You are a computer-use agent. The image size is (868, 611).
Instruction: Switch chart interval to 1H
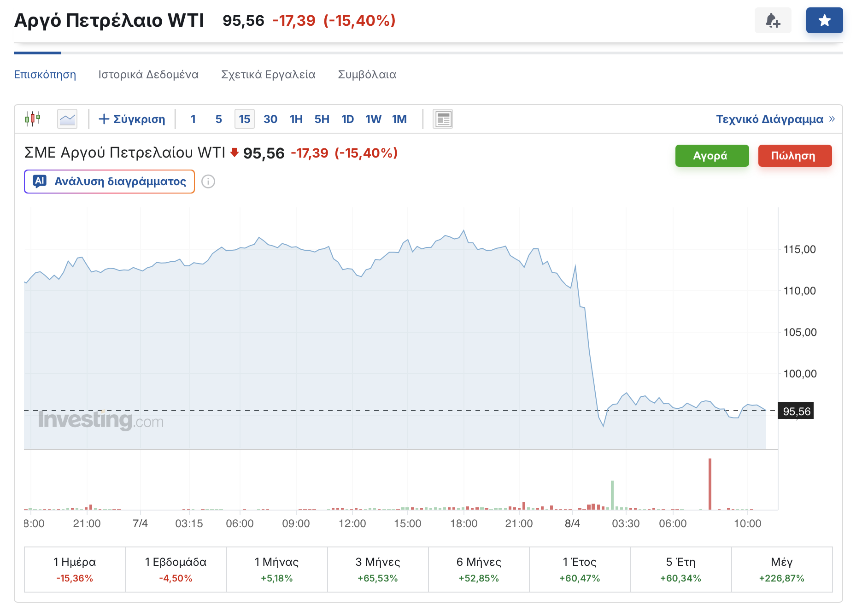click(x=296, y=119)
